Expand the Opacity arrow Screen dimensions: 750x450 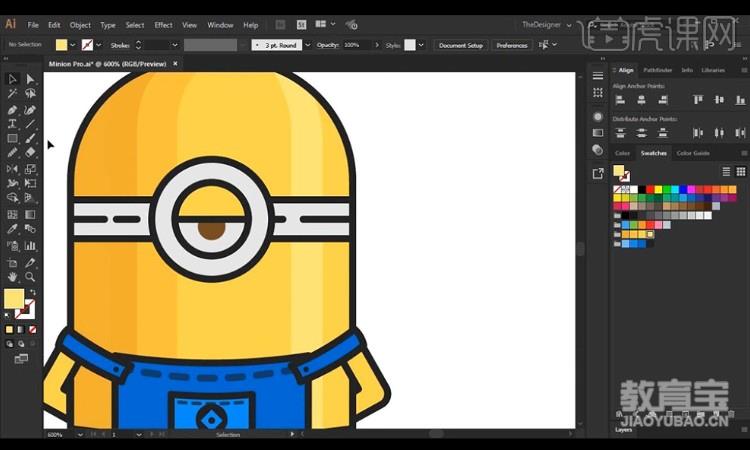377,45
